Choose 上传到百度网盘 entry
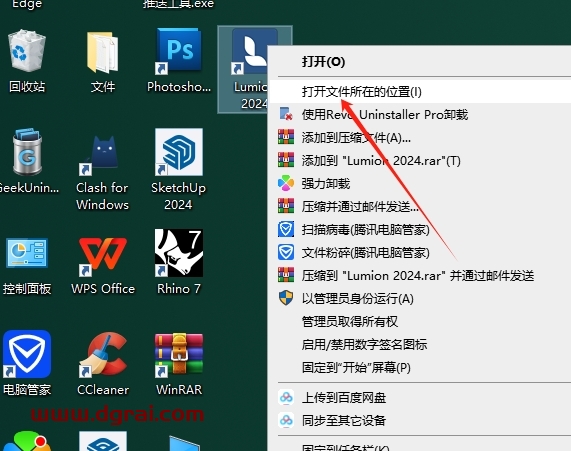The image size is (571, 451). point(419,398)
